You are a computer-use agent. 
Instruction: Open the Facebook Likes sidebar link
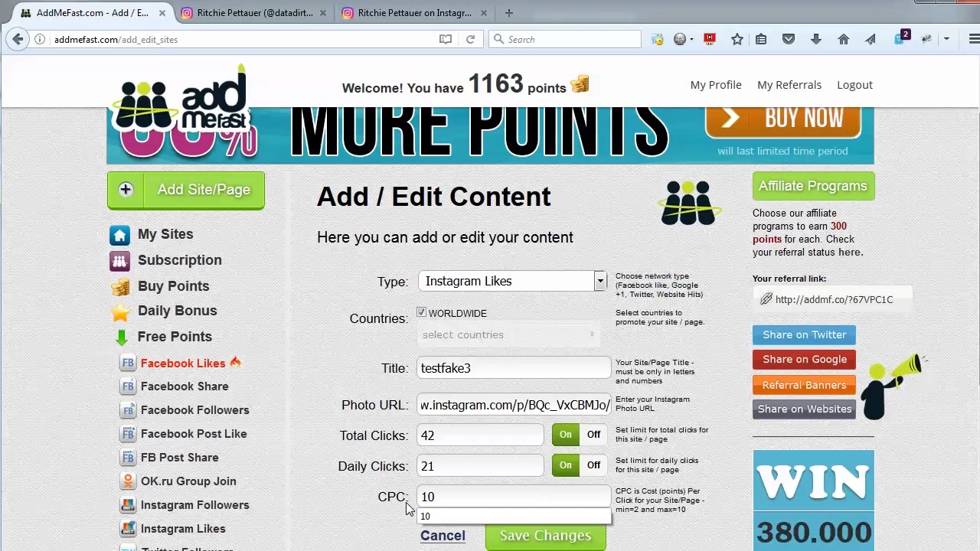tap(183, 364)
